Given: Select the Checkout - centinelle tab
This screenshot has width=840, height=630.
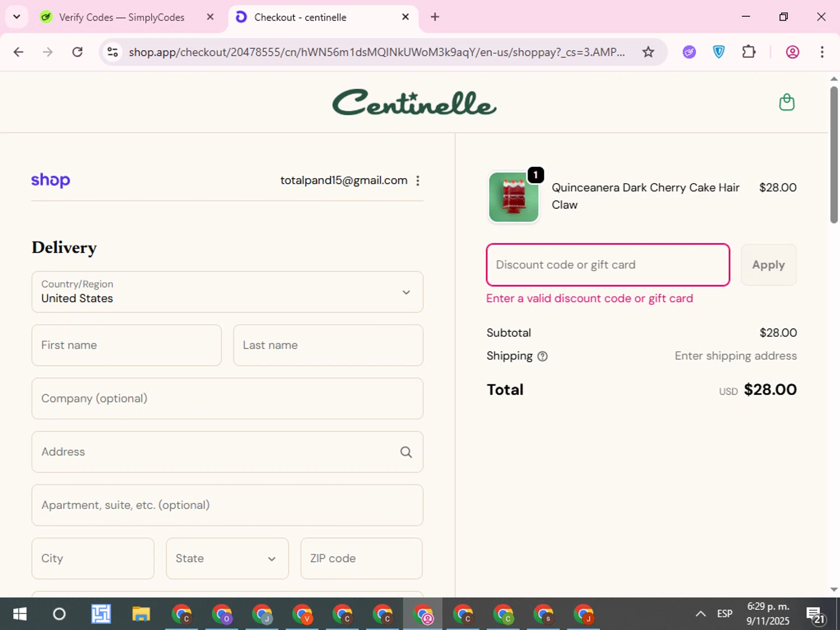Looking at the screenshot, I should coord(322,17).
